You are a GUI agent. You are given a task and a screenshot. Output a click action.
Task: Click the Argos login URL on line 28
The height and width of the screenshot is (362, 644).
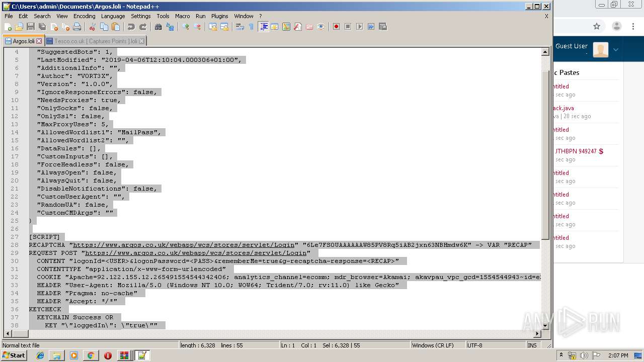point(184,245)
